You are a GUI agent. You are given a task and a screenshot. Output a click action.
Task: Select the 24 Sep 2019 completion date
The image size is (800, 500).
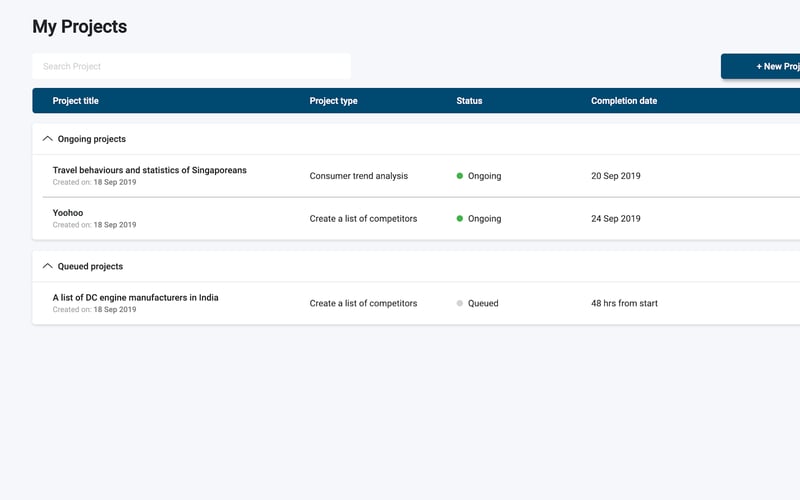click(x=616, y=218)
